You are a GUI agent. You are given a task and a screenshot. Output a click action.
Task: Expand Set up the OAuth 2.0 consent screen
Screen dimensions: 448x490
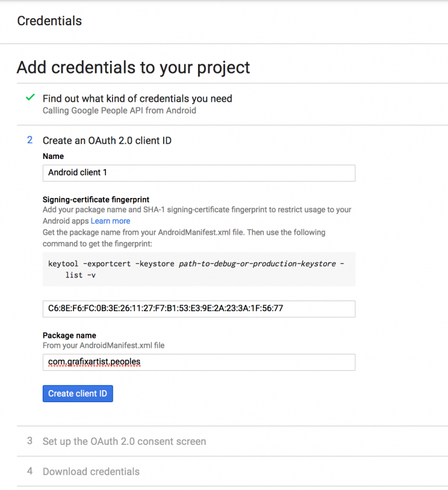[124, 441]
